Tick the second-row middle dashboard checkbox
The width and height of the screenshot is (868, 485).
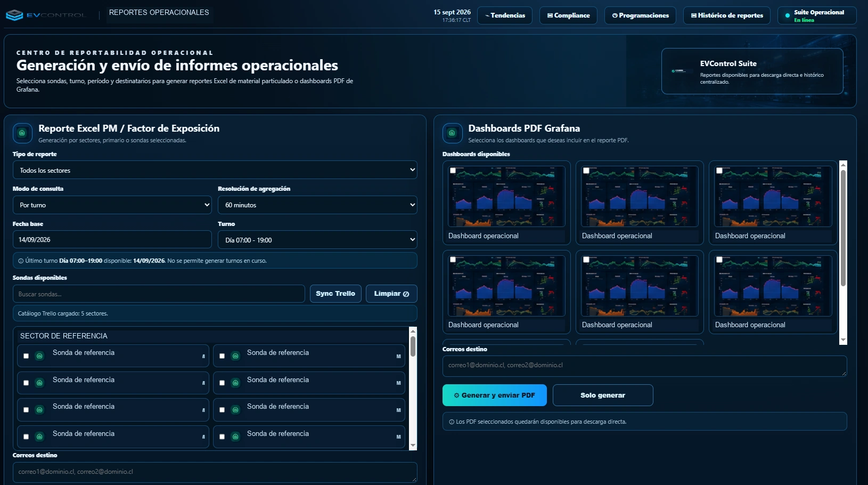586,260
